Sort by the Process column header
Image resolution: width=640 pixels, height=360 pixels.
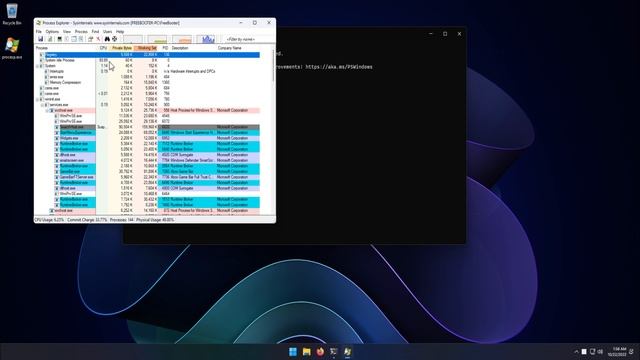point(65,48)
